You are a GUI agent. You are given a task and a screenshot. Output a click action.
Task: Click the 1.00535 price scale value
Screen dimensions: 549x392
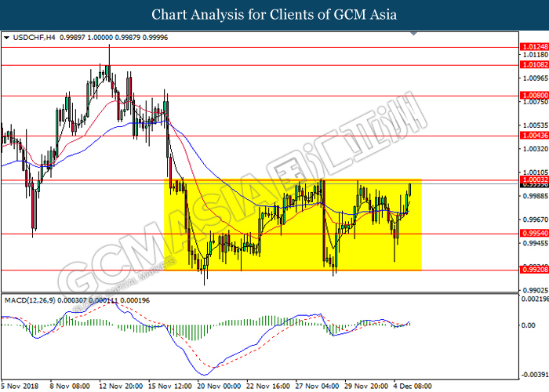pyautogui.click(x=536, y=125)
